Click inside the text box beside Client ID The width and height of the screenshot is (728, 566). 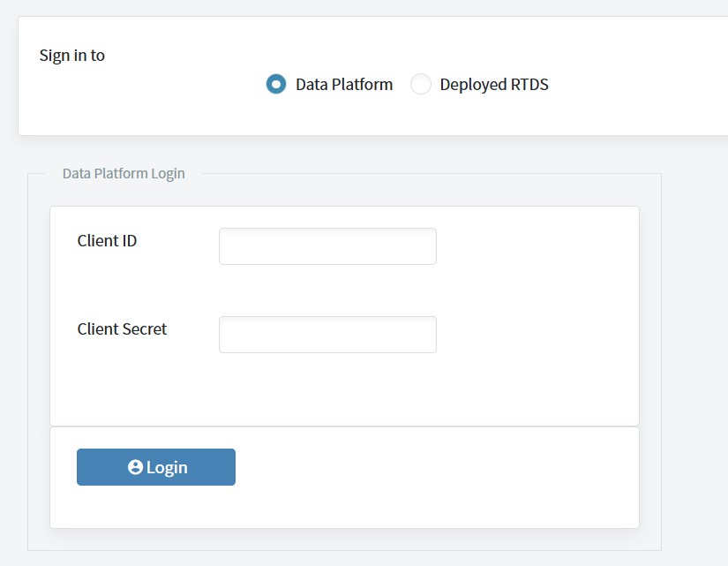click(327, 246)
